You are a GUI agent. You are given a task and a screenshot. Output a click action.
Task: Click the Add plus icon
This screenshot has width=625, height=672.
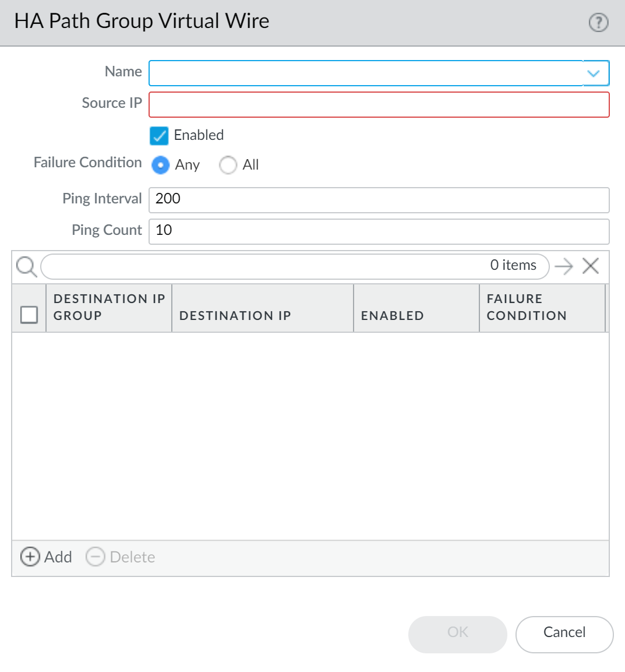click(x=30, y=557)
